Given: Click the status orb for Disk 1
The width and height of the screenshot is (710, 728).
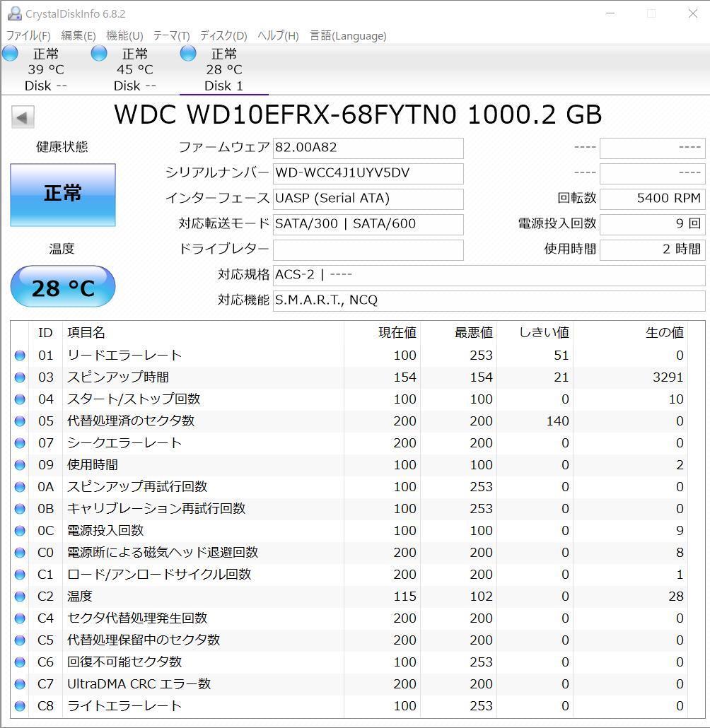Looking at the screenshot, I should coord(188,54).
